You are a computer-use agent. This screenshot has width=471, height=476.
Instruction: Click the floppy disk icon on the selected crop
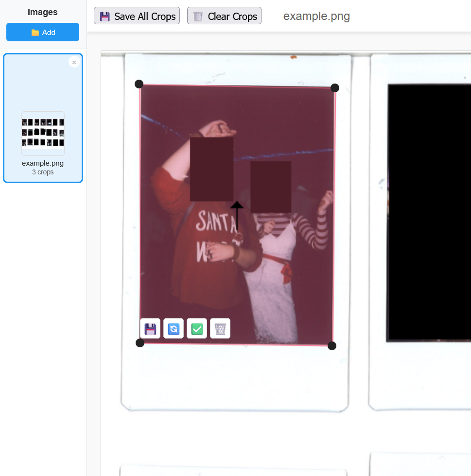point(150,329)
